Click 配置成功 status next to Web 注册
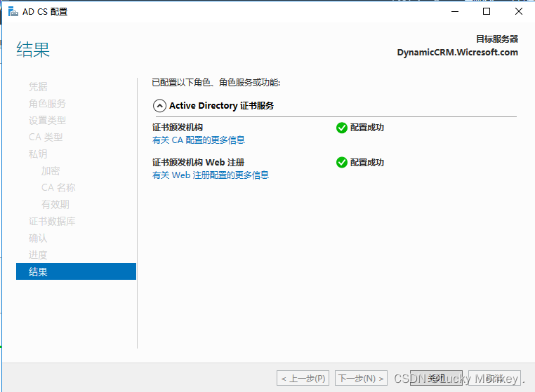This screenshot has height=392, width=535. [x=367, y=163]
